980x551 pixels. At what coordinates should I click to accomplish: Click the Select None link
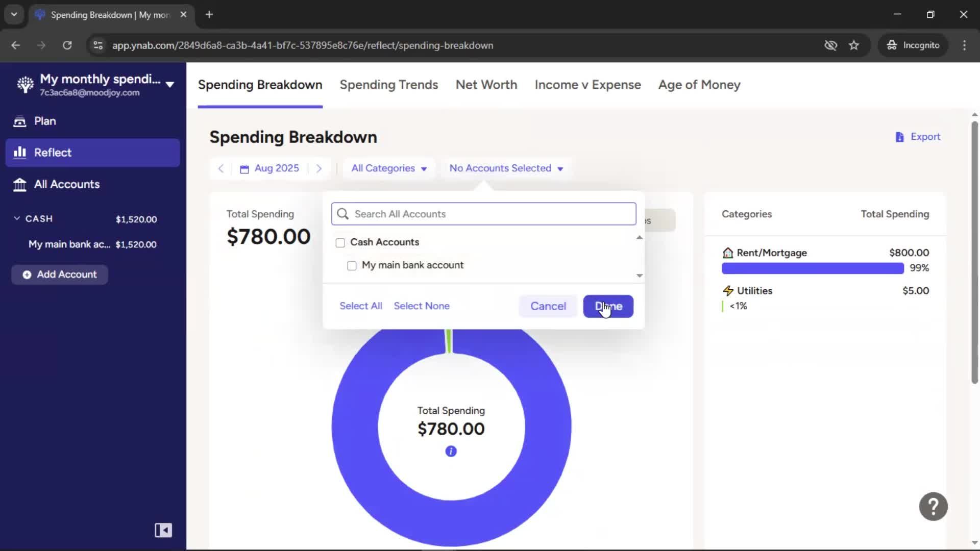[x=422, y=306]
